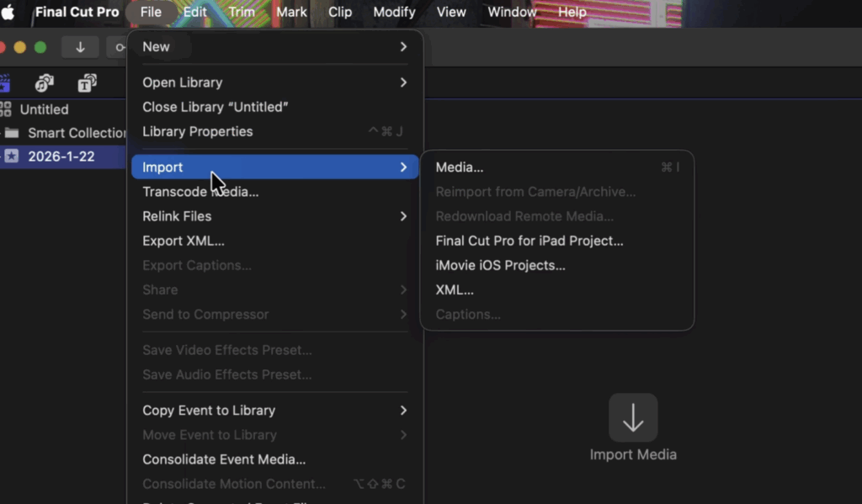
Task: Select the Untitled library in sidebar
Action: click(x=44, y=109)
